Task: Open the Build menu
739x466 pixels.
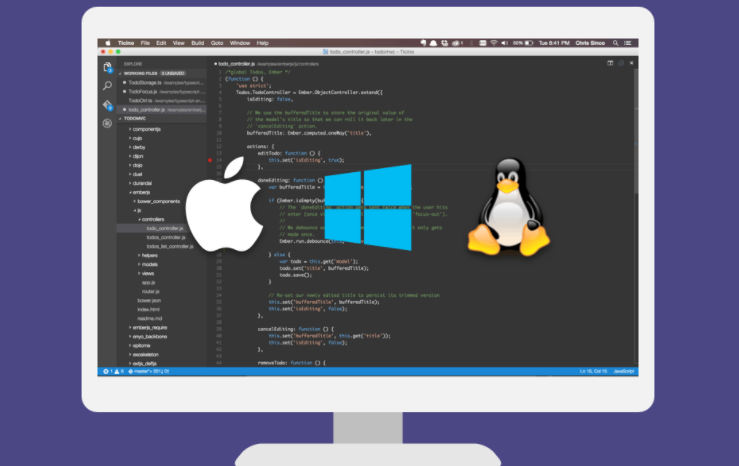Action: pyautogui.click(x=197, y=43)
